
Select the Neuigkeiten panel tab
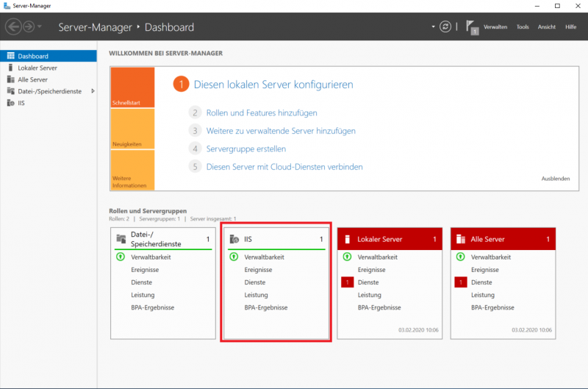[132, 129]
